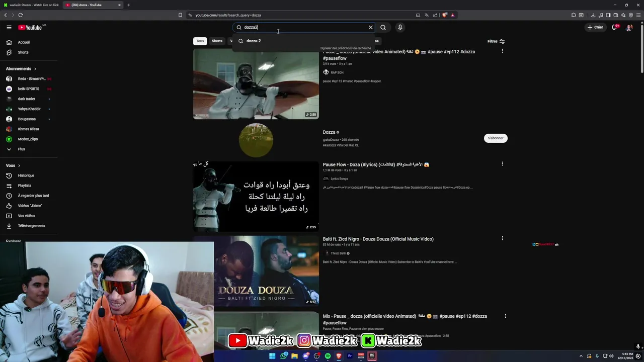This screenshot has width=644, height=362.
Task: Open the violinist Pause dozza thumbnail
Action: 256,84
